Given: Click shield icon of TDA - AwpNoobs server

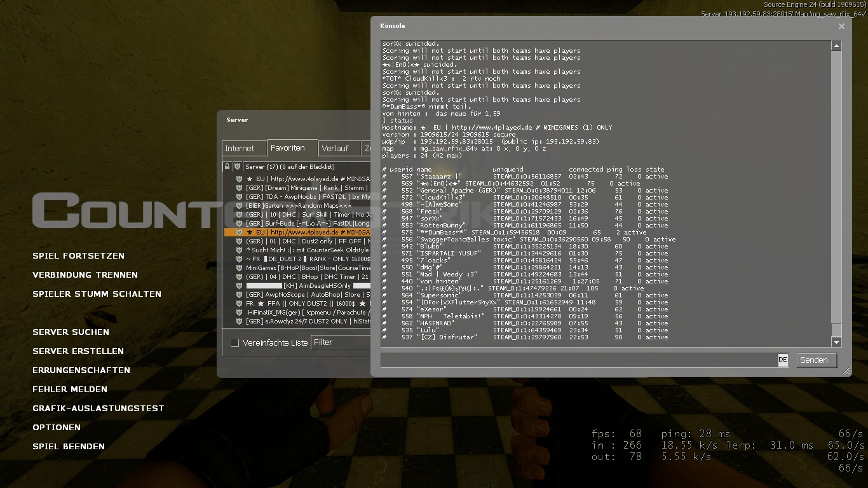Looking at the screenshot, I should (x=239, y=197).
